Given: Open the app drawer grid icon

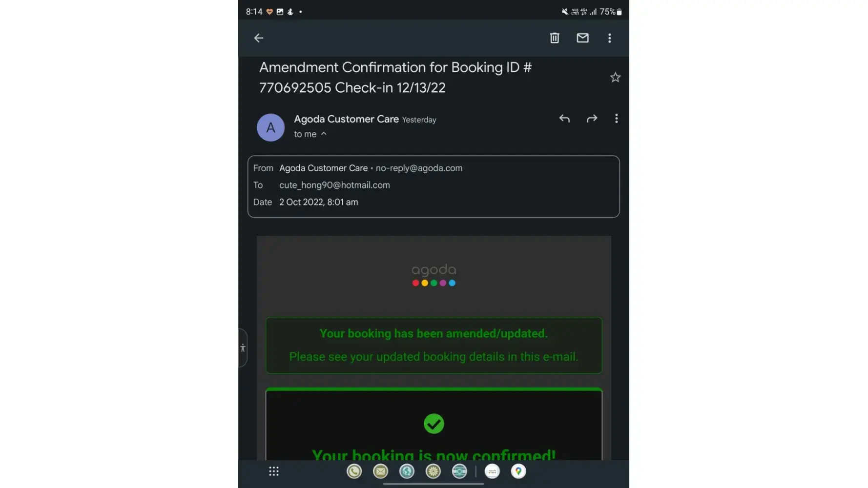Looking at the screenshot, I should pos(274,471).
